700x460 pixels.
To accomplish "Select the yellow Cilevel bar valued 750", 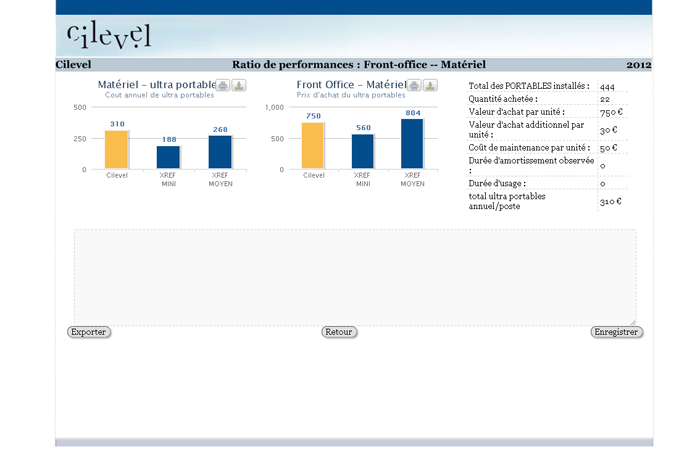I will pos(313,146).
